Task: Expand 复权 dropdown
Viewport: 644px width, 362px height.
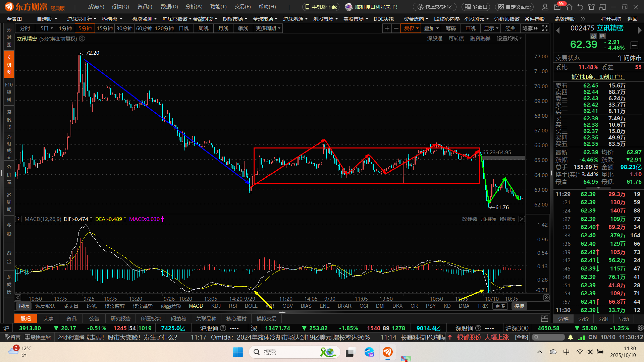Action: 411,28
